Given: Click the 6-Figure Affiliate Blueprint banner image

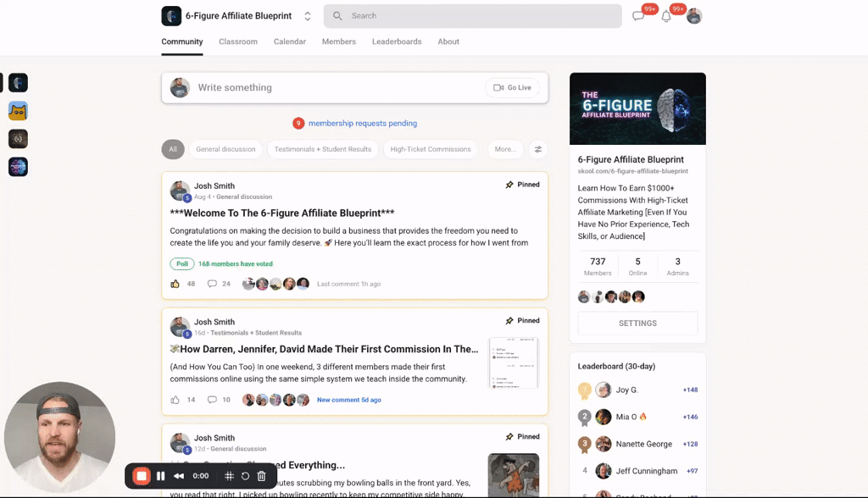Looking at the screenshot, I should pyautogui.click(x=637, y=108).
